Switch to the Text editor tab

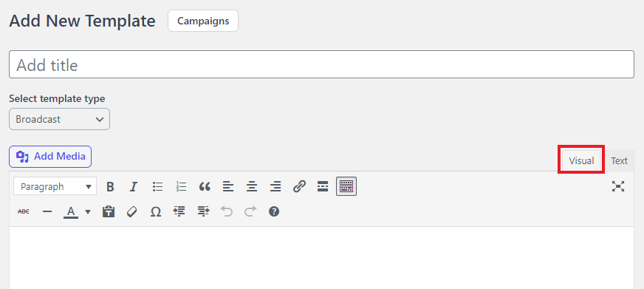619,160
